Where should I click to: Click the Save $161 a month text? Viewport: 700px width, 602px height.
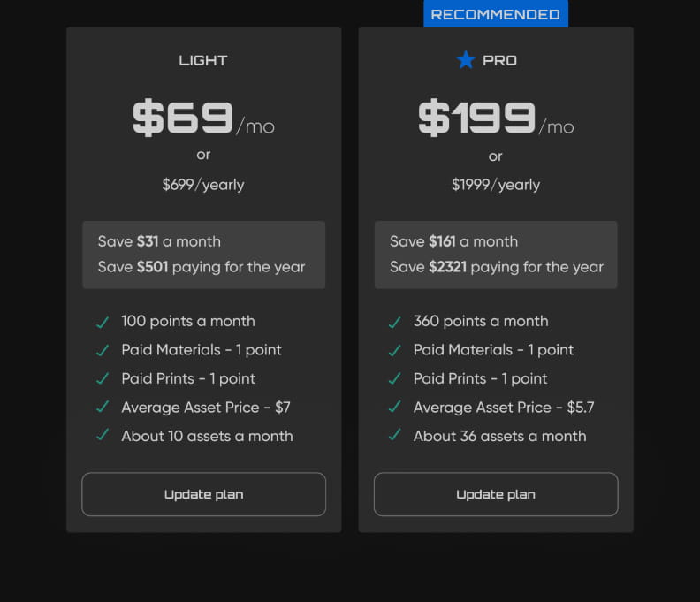click(453, 241)
